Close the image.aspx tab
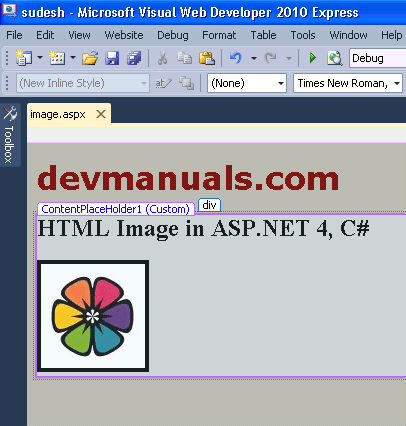This screenshot has width=406, height=426. click(x=101, y=114)
